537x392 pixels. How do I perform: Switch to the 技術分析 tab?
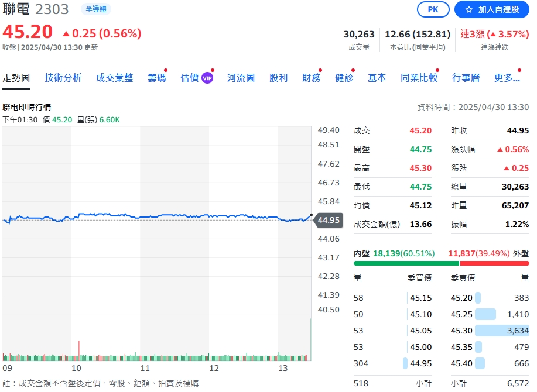click(x=63, y=77)
